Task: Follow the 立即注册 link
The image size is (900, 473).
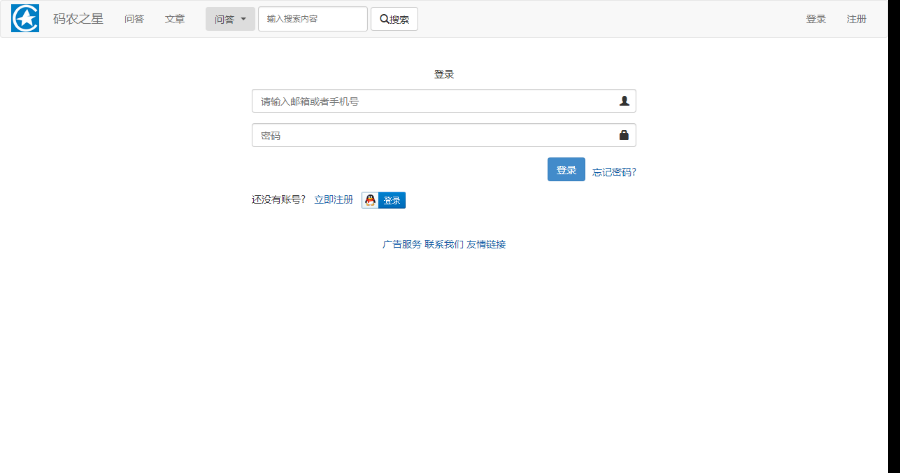Action: point(333,200)
